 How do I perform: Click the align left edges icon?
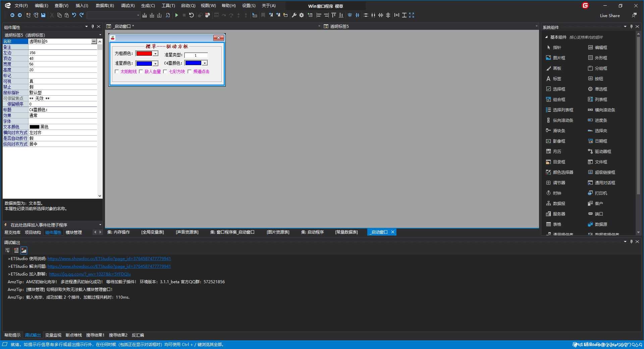pyautogui.click(x=319, y=15)
